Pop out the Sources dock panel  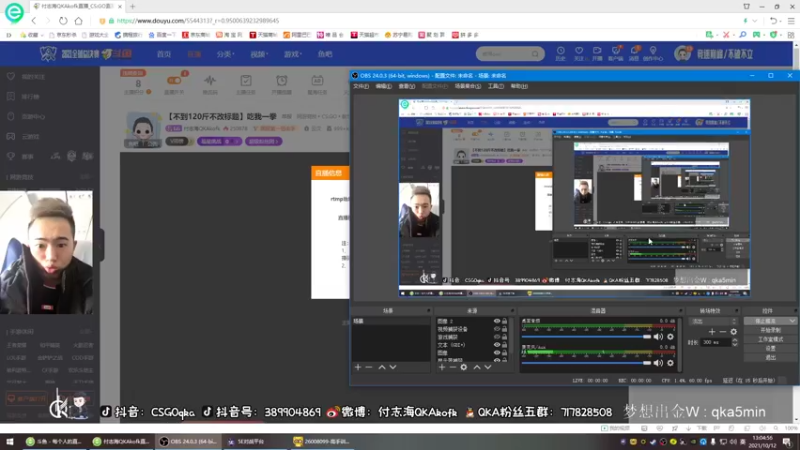(512, 311)
